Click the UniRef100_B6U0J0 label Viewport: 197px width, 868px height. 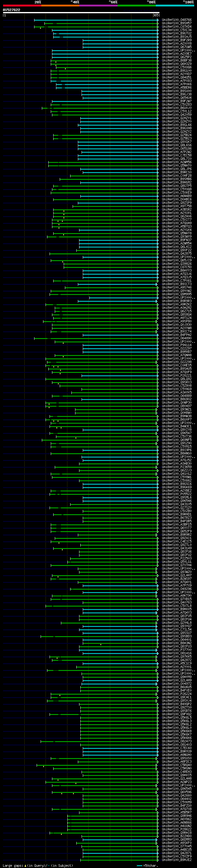coord(176,108)
